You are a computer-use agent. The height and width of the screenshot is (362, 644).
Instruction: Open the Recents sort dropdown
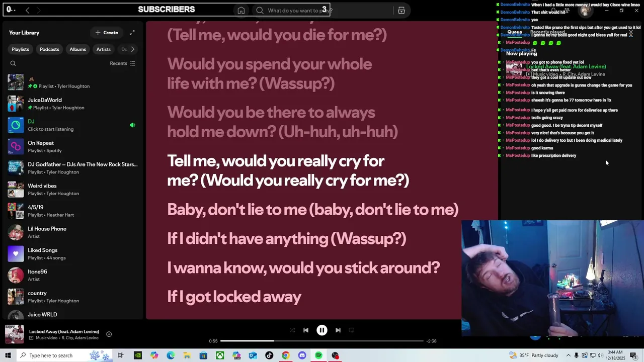pos(122,63)
